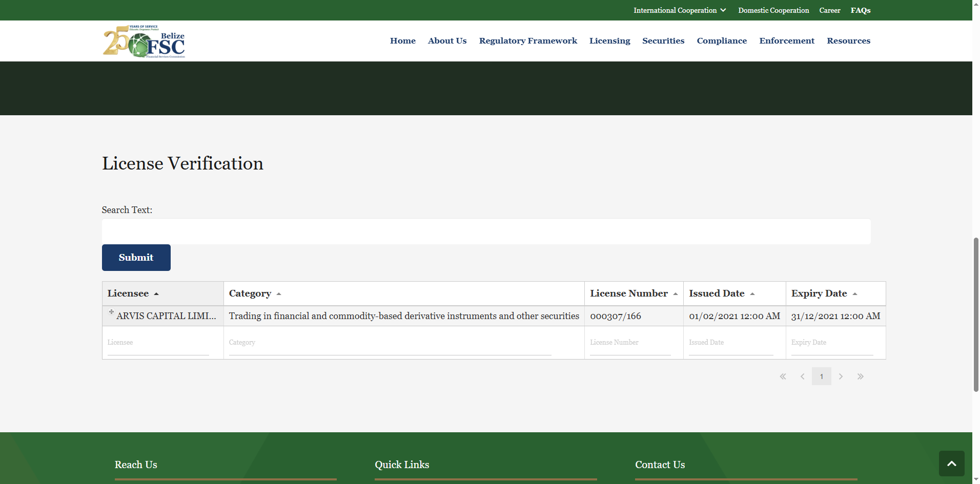Click the Licensee filter field
980x484 pixels.
click(158, 343)
